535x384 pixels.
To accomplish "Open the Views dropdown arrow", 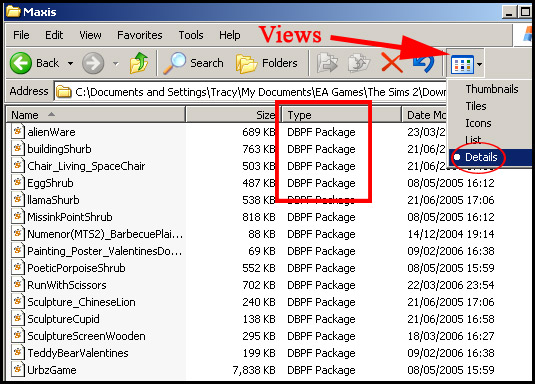I will click(x=479, y=64).
